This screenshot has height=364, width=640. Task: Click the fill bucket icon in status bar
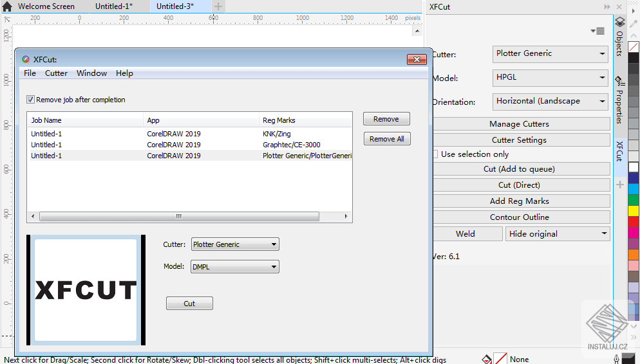click(487, 359)
